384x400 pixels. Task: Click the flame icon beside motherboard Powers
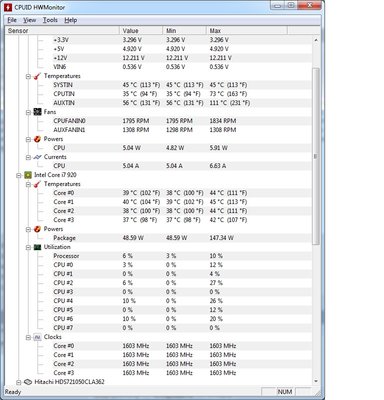pos(37,139)
